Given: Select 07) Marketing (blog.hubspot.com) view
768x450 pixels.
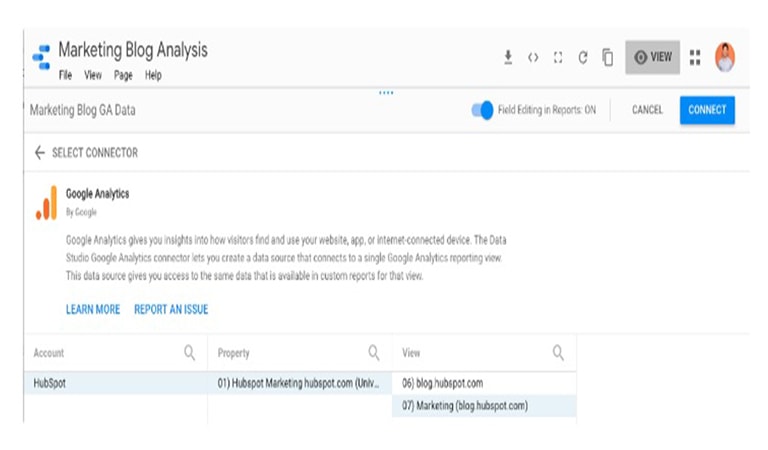Looking at the screenshot, I should click(484, 405).
